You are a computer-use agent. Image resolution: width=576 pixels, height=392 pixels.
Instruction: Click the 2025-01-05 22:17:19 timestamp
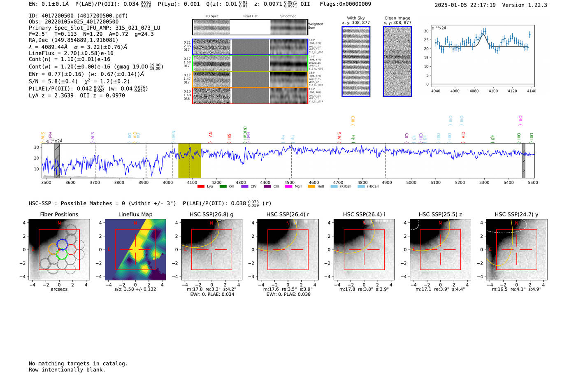pos(465,5)
